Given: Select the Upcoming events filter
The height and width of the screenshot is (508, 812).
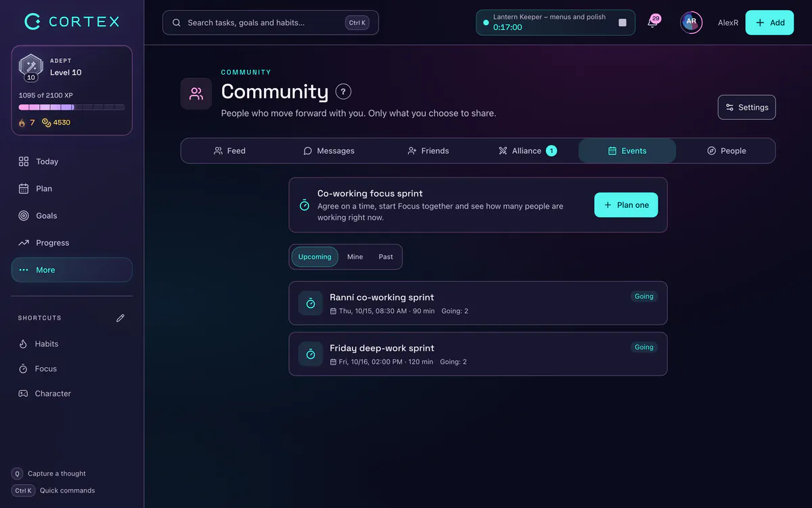Looking at the screenshot, I should click(315, 257).
